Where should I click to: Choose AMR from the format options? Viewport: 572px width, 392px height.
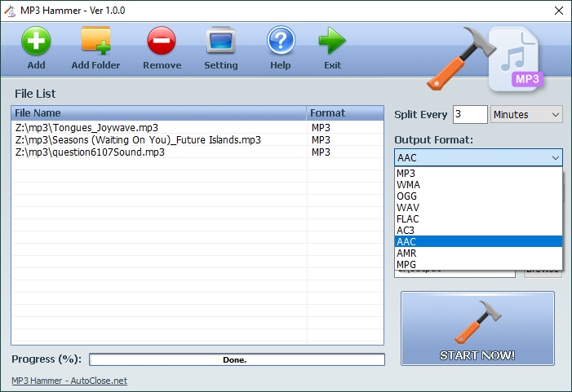[478, 253]
